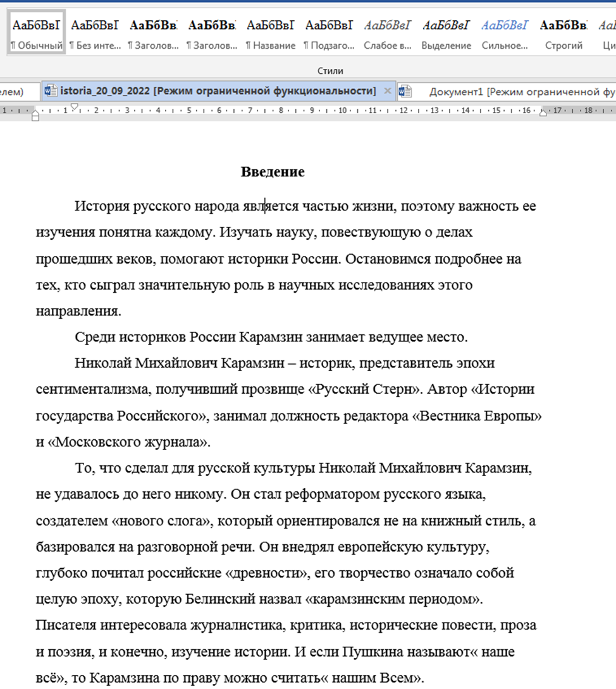
Task: Click the word Белинский in the text
Action: pos(220,599)
